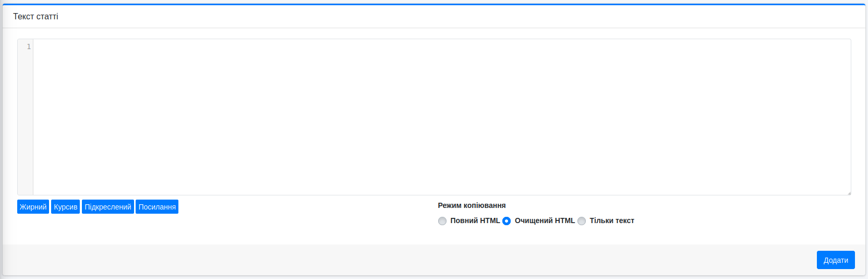Click the Режим копіювання label
The height and width of the screenshot is (279, 868).
coord(472,205)
